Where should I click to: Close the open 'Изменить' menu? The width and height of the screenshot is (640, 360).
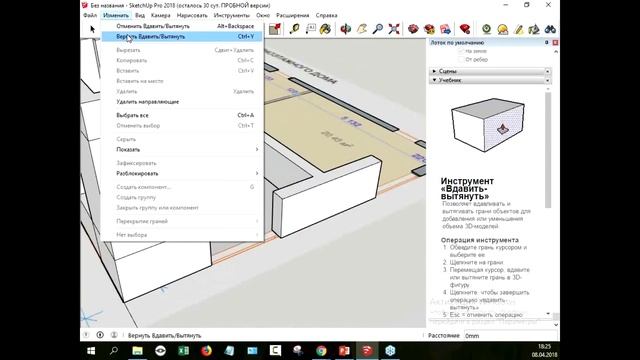[x=116, y=15]
